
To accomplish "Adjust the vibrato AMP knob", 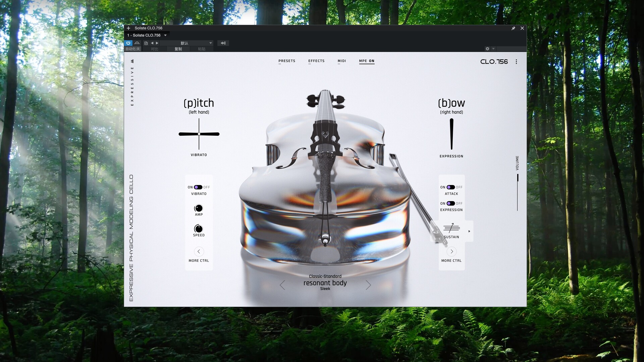I will (x=199, y=208).
